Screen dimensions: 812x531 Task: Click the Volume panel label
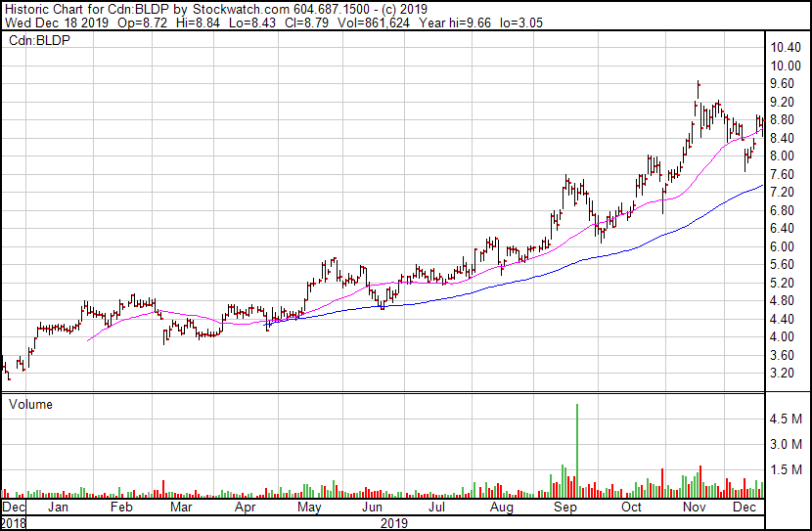point(30,404)
